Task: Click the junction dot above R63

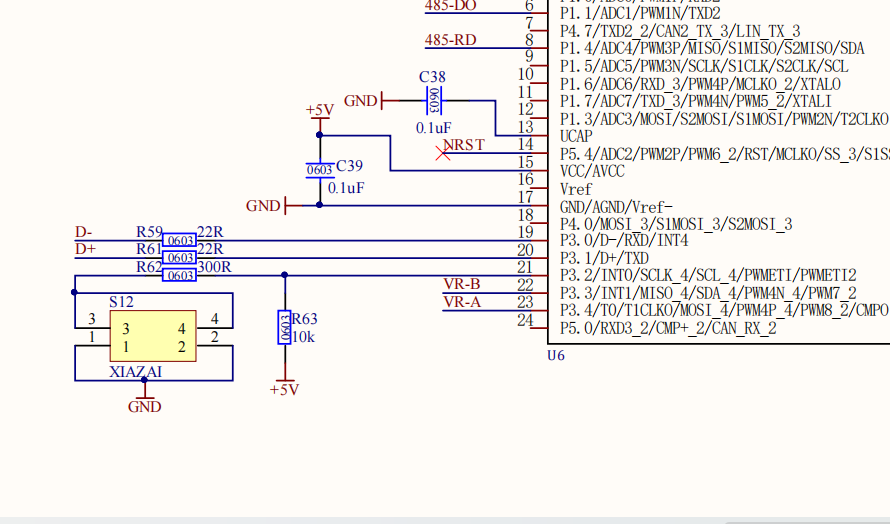Action: (284, 275)
